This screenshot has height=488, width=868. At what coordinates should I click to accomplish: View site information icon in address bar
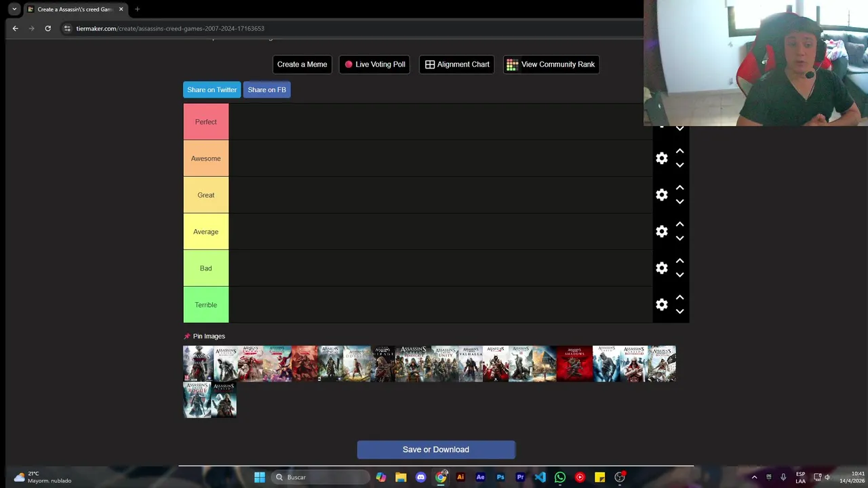[x=66, y=28]
